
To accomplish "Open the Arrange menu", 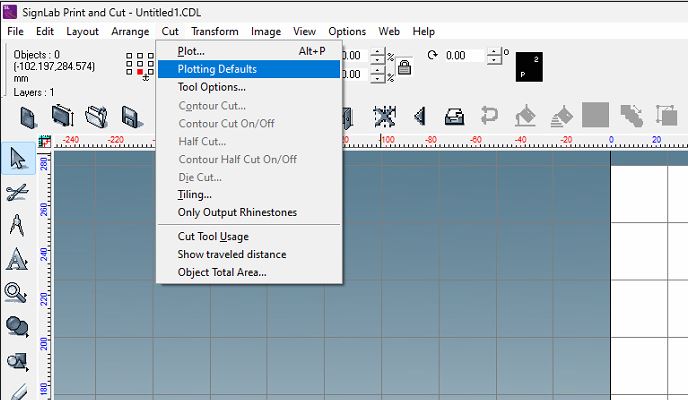I will (x=130, y=32).
